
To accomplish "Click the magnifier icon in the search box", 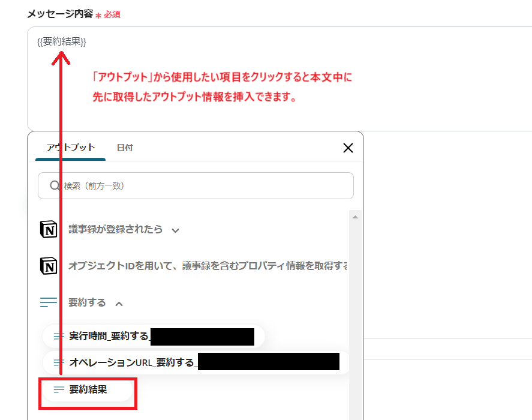I will click(x=53, y=185).
